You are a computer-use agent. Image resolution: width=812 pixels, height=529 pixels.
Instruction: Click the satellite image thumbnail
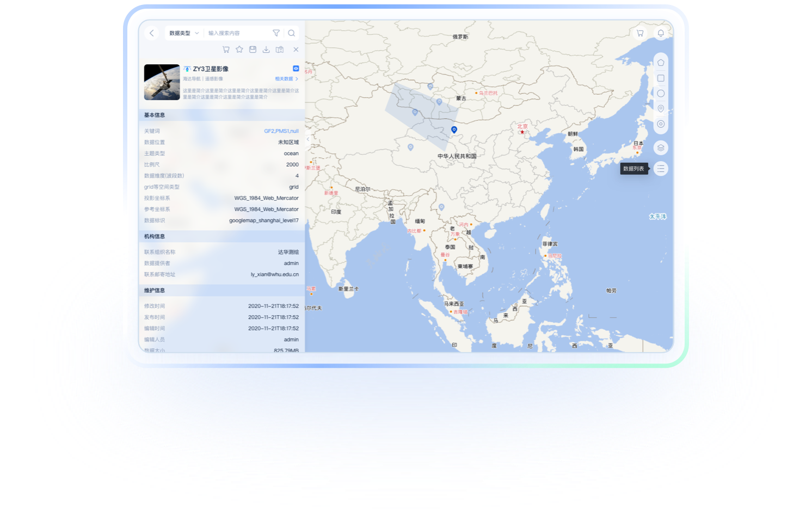pyautogui.click(x=162, y=82)
